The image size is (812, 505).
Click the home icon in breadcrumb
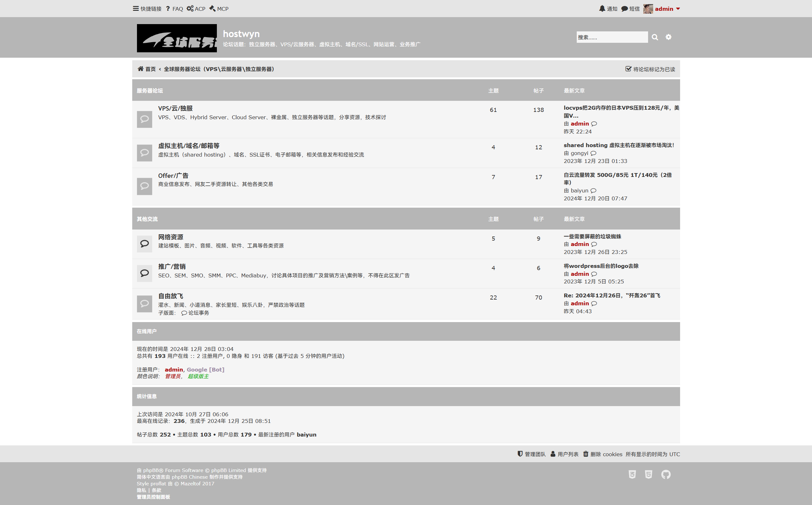[141, 69]
